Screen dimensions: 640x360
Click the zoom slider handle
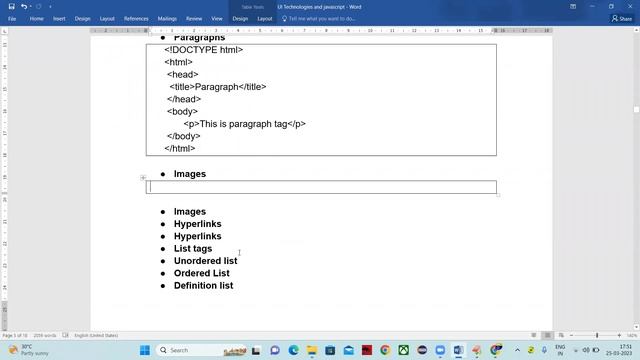point(597,336)
